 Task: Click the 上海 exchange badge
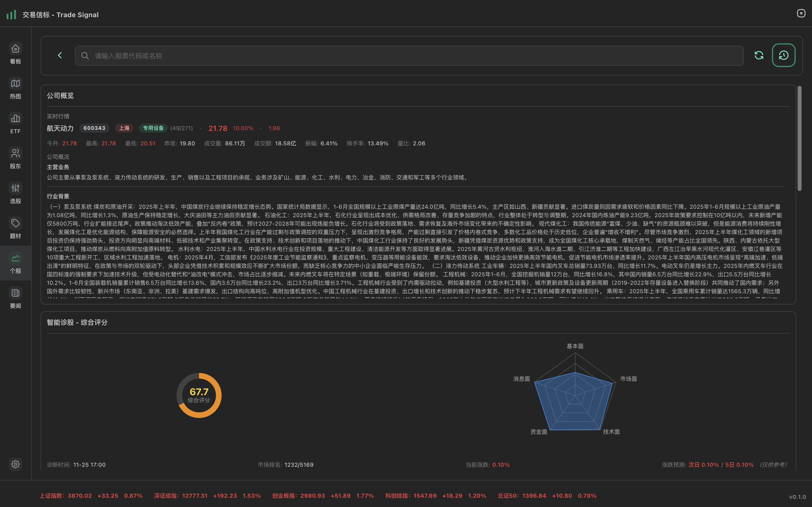(x=124, y=128)
